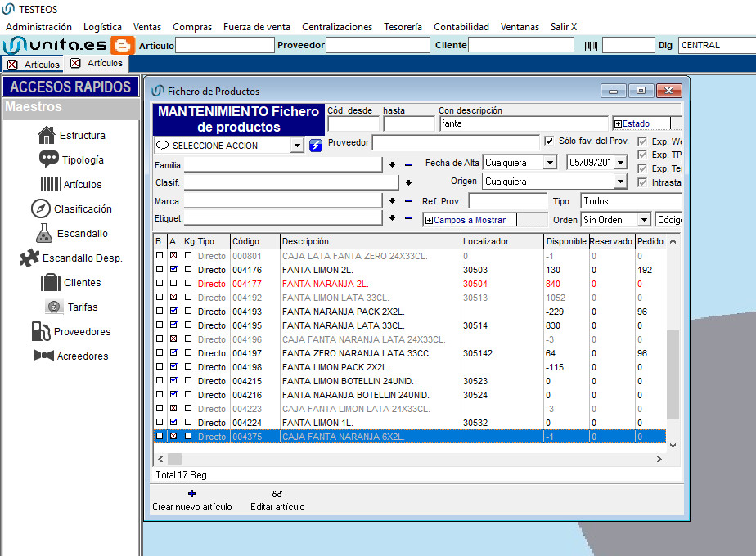Image resolution: width=756 pixels, height=556 pixels.
Task: Click Clasif. down arrow icon
Action: [x=408, y=182]
